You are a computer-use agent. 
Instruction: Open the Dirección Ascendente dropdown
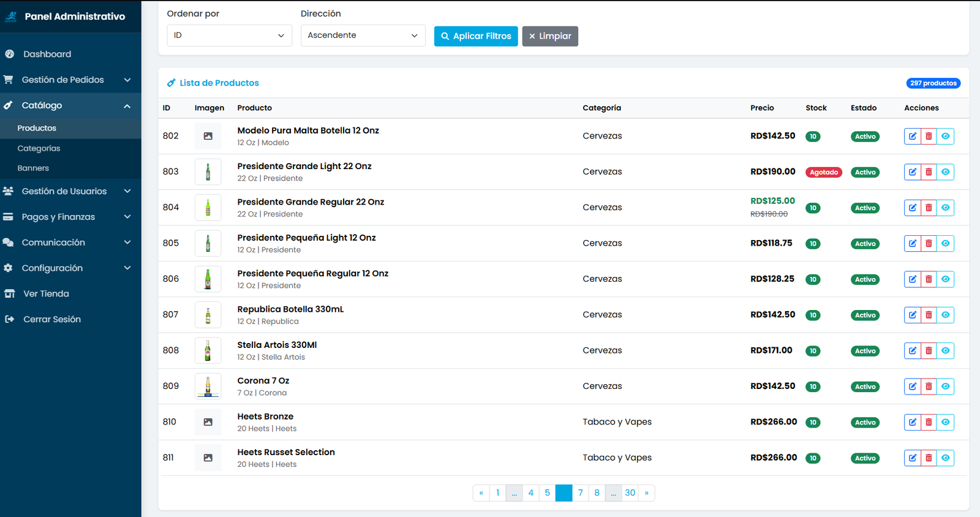(x=363, y=36)
